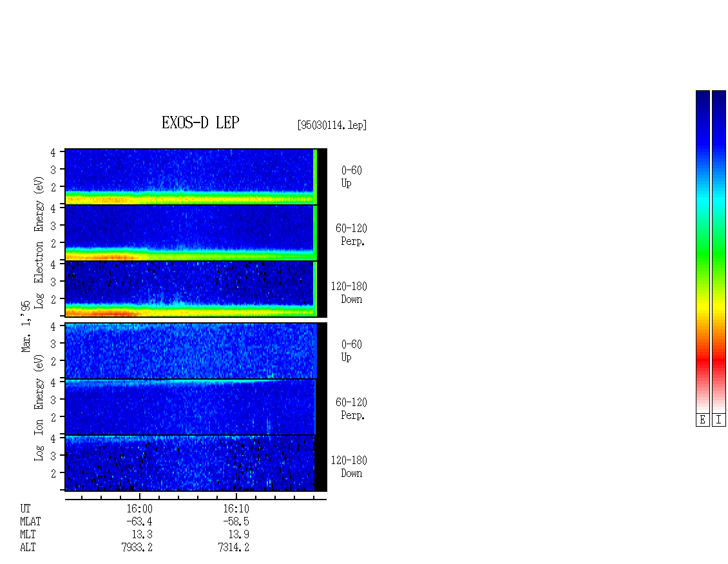The height and width of the screenshot is (564, 728).
Task: Click the MLAT row label
Action: [30, 521]
